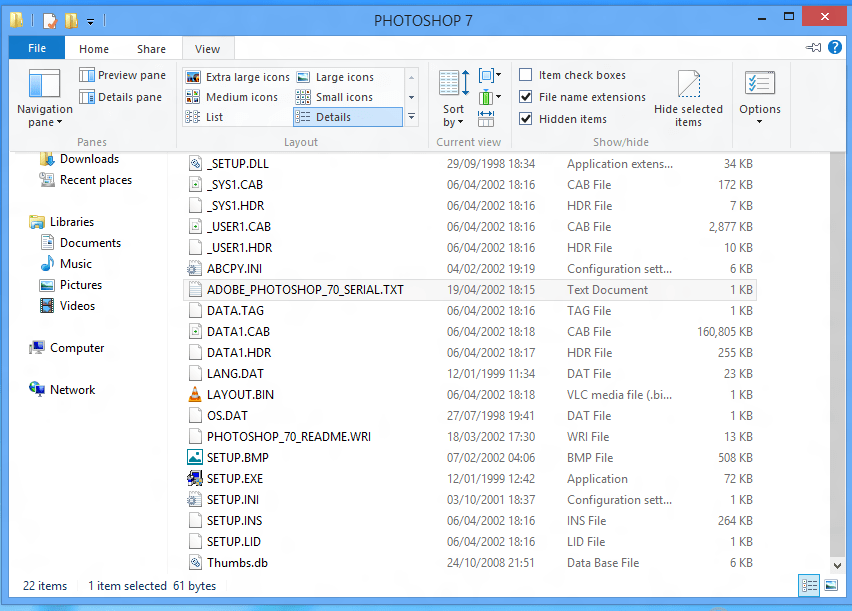Select ADOBE_PHOTOSHOP_70_SERIAL.TXT file

coord(470,290)
